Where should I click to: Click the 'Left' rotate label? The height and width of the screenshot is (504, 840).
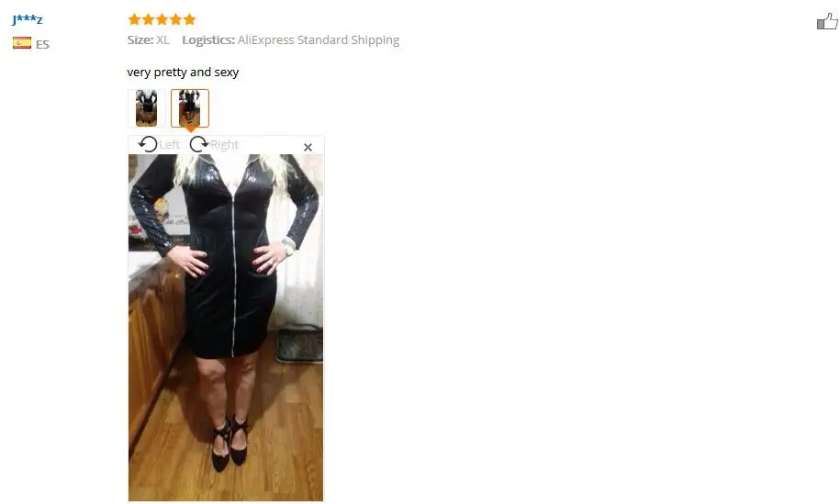click(x=169, y=145)
